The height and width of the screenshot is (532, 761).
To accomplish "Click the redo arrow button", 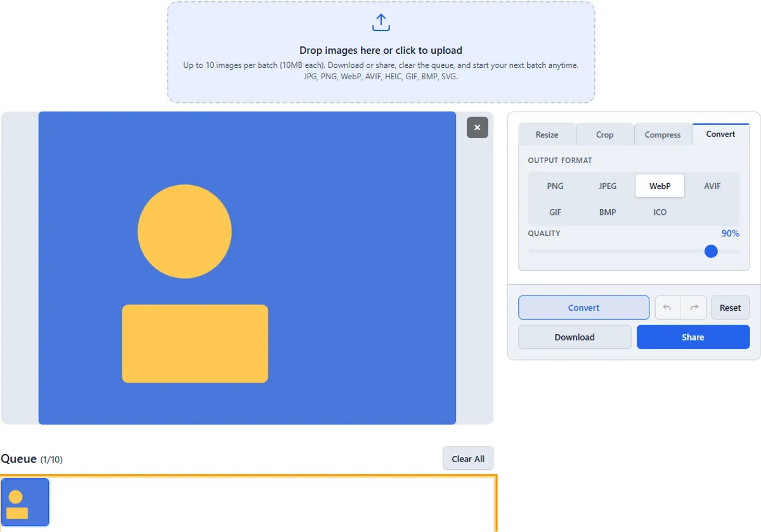I will click(694, 308).
